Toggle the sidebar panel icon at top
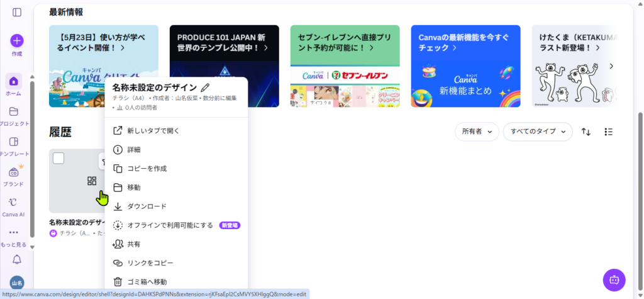Image resolution: width=644 pixels, height=299 pixels. (x=17, y=13)
